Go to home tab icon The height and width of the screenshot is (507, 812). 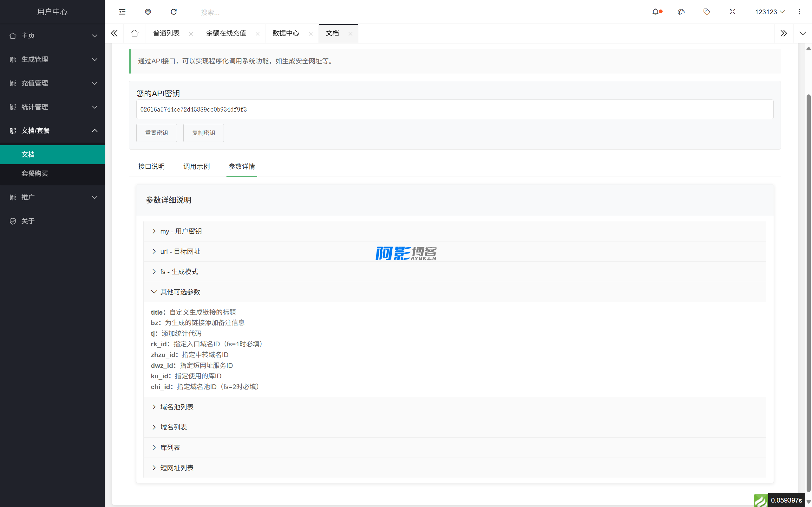coord(134,33)
